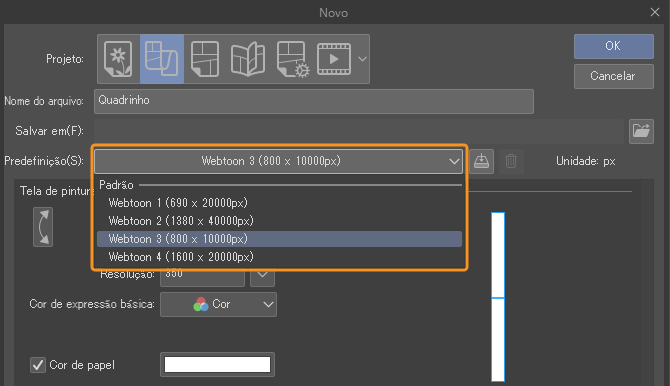Click the Cancelar button

point(614,76)
